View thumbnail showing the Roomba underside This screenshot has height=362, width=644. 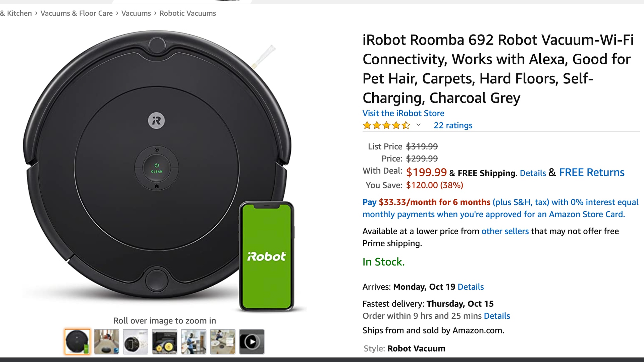136,342
